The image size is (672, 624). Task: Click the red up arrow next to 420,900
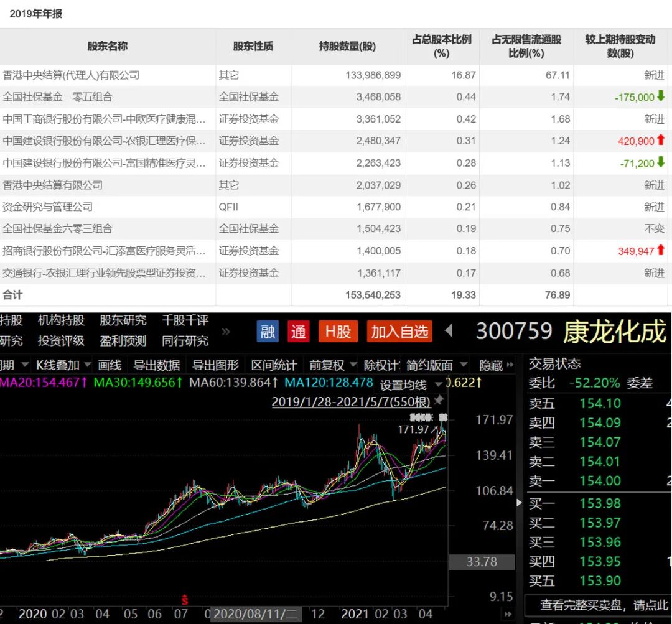click(660, 140)
